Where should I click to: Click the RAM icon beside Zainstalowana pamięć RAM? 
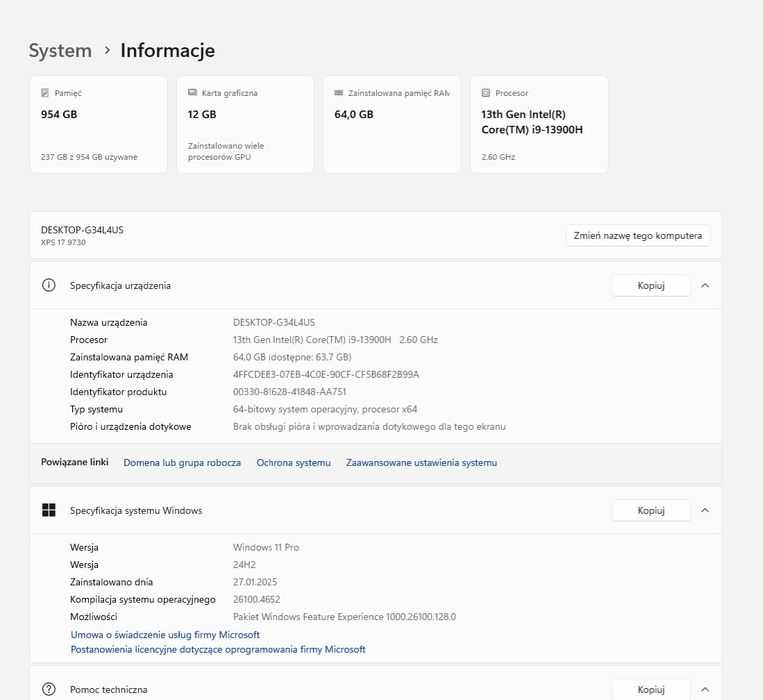pyautogui.click(x=339, y=92)
